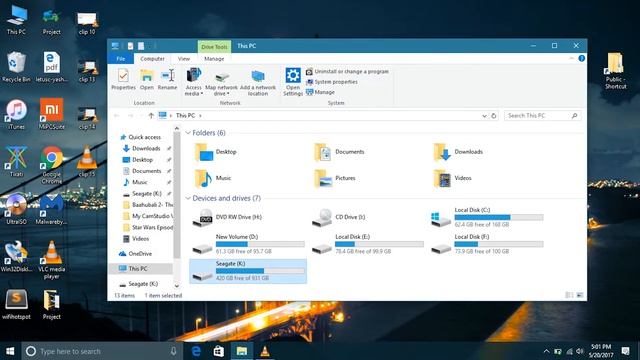Viewport: 640px width, 360px height.
Task: Switch to the Computer ribbon tab
Action: tap(152, 59)
